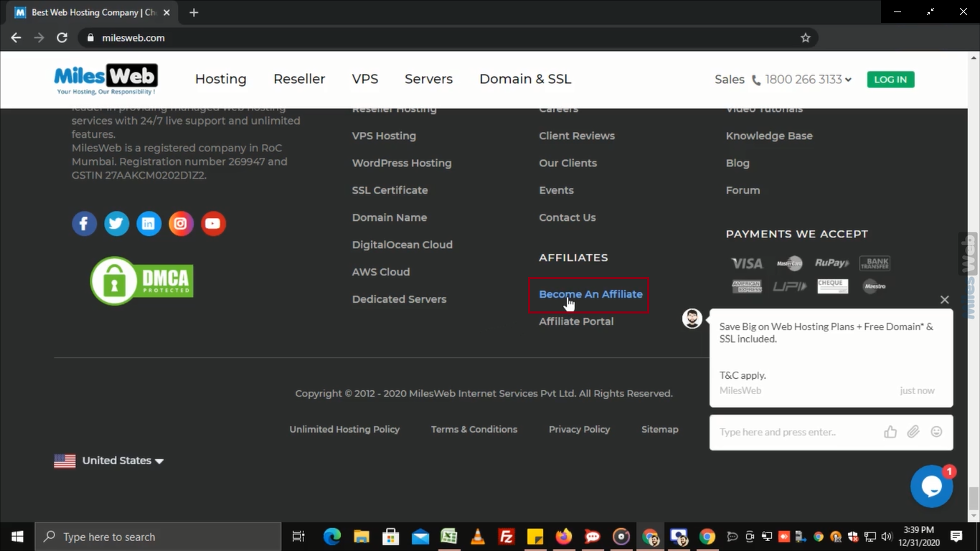This screenshot has height=551, width=980.
Task: Click the MilesWeb logo in header
Action: [x=106, y=80]
